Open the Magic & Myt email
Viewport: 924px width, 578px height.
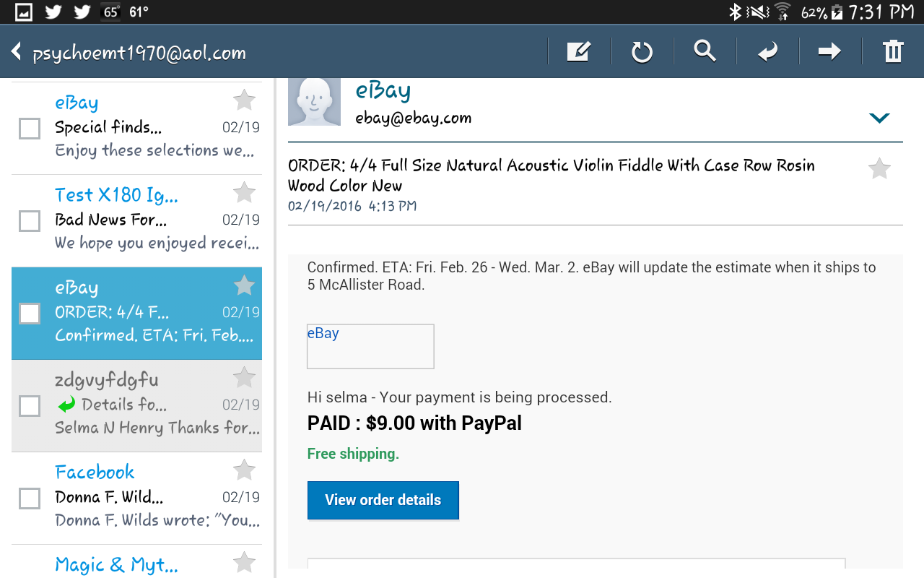coord(115,564)
